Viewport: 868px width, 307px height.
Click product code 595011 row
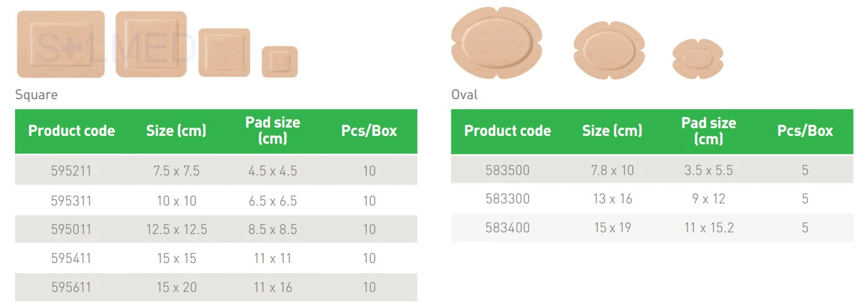[x=216, y=229]
